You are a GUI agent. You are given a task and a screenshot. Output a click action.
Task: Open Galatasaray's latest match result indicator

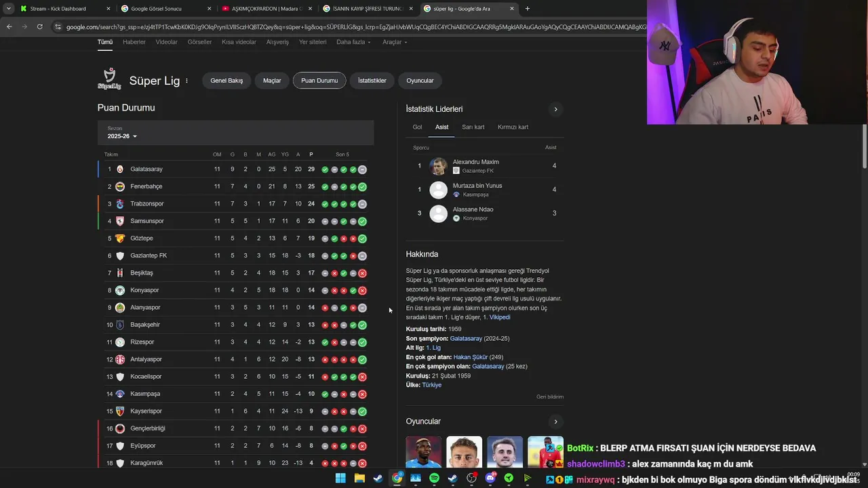(x=362, y=169)
